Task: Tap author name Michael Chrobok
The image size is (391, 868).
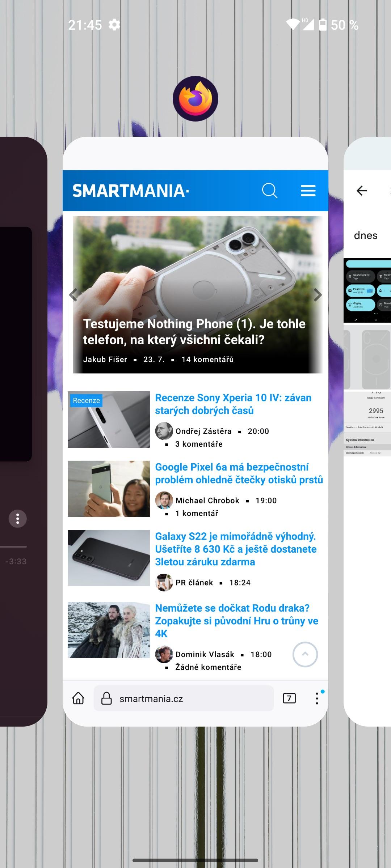Action: coord(207,501)
